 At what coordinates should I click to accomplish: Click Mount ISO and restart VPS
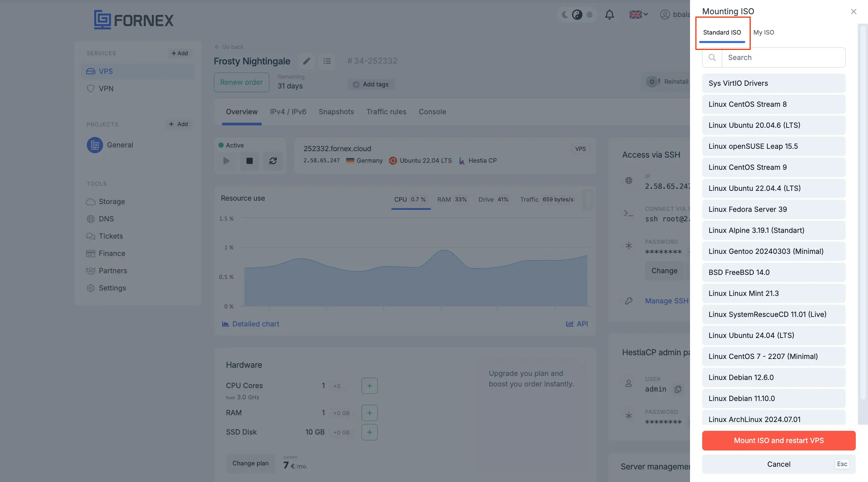tap(779, 441)
